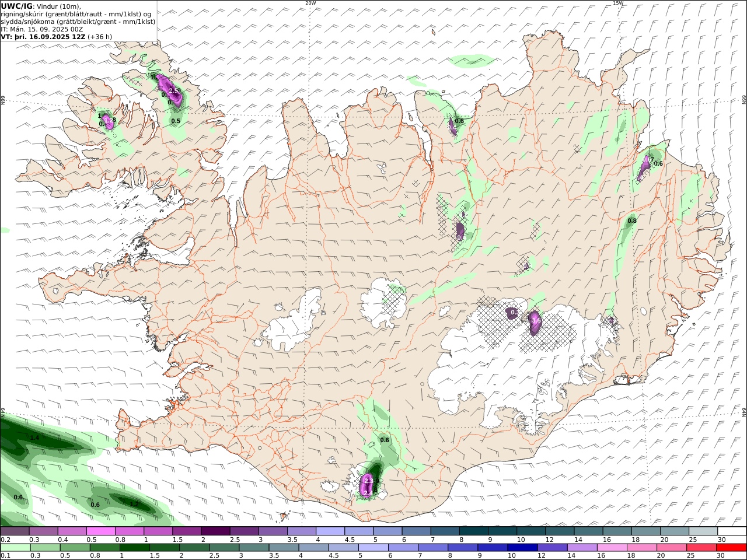Pick the medium green 0.5–0.8 swatch in bottom legend row
Screen dimensions: 747x560
click(75, 548)
